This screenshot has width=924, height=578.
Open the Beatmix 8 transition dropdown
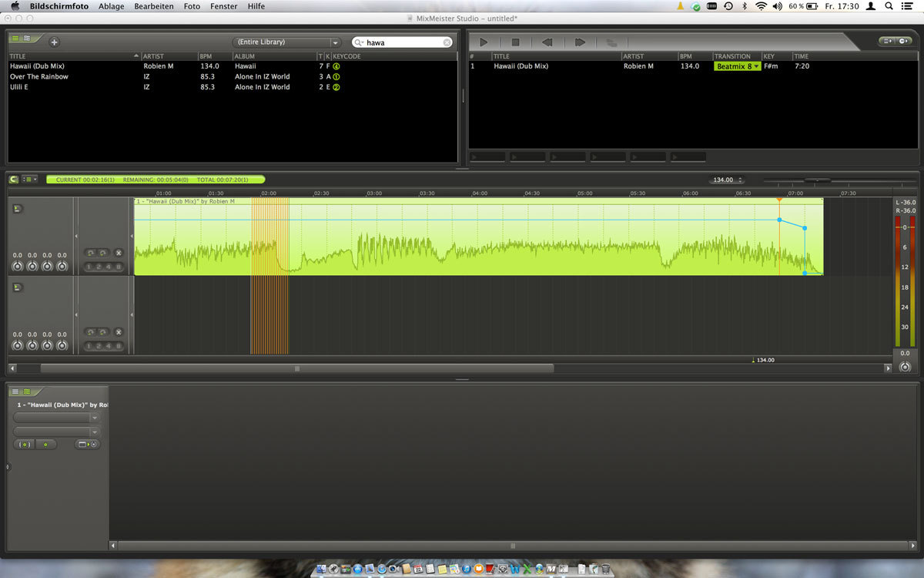pos(737,66)
